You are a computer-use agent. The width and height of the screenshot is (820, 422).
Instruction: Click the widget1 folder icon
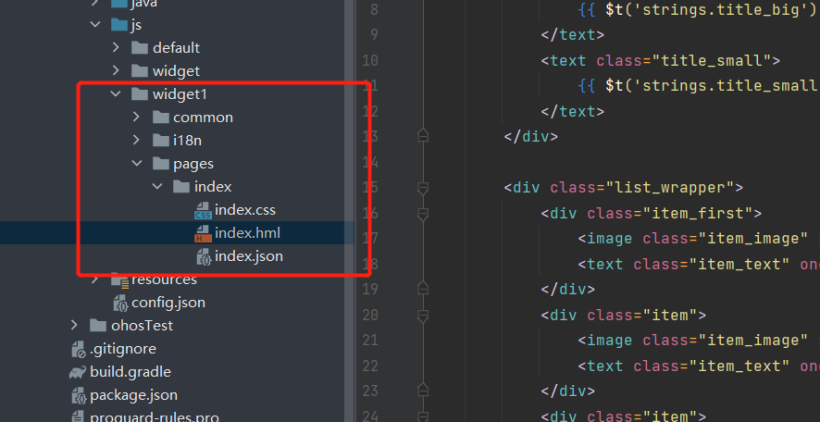(x=140, y=94)
